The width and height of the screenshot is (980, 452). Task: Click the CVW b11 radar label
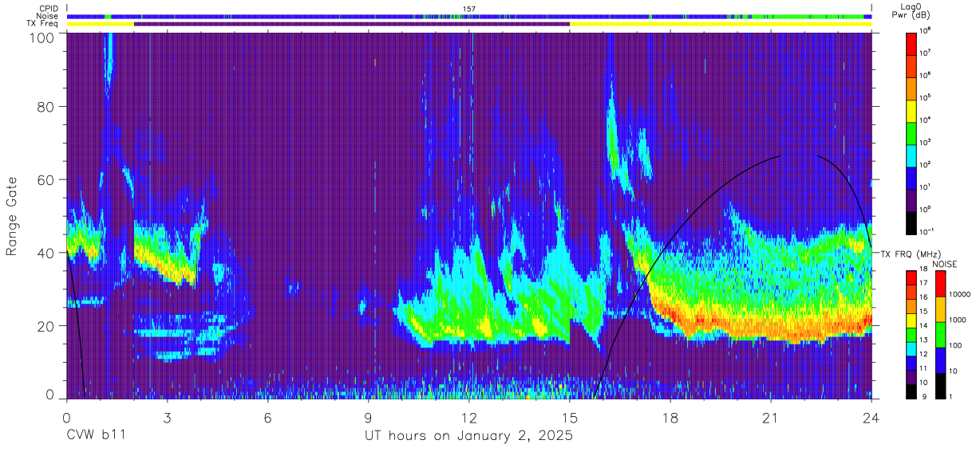click(x=96, y=435)
